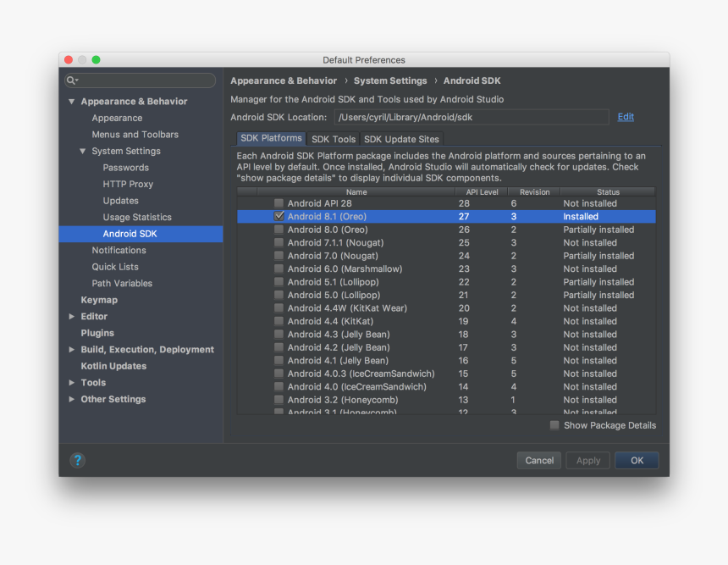Sort table by API Level column header
The height and width of the screenshot is (565, 728).
click(x=482, y=192)
